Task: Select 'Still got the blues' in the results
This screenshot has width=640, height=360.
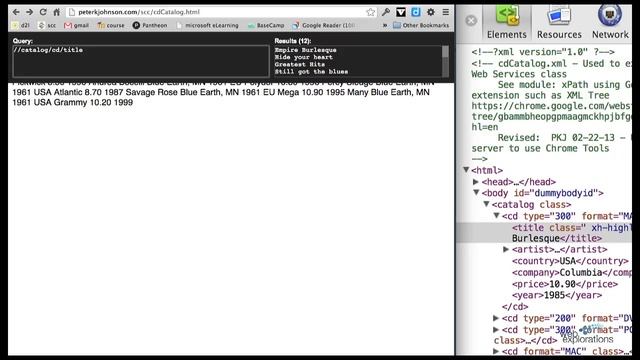Action: pos(311,72)
